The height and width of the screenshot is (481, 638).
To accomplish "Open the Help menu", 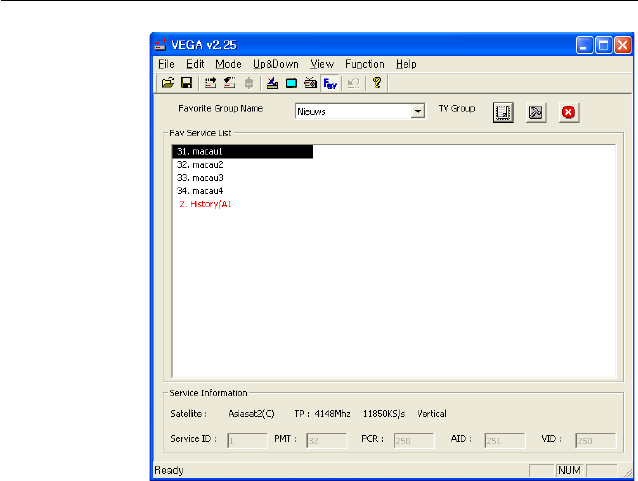I will click(x=406, y=64).
